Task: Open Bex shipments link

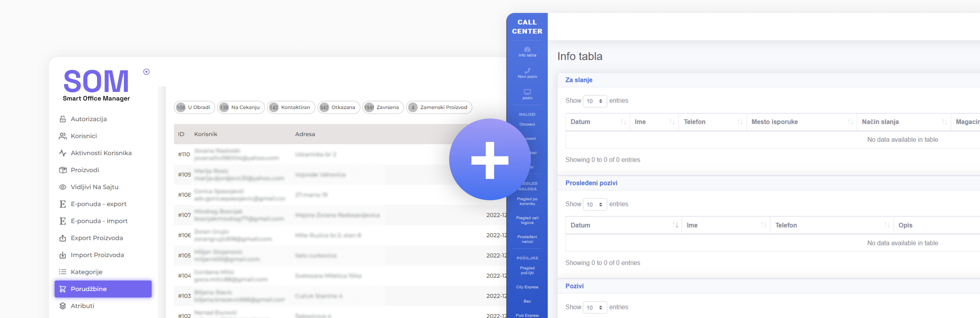Action: [527, 301]
